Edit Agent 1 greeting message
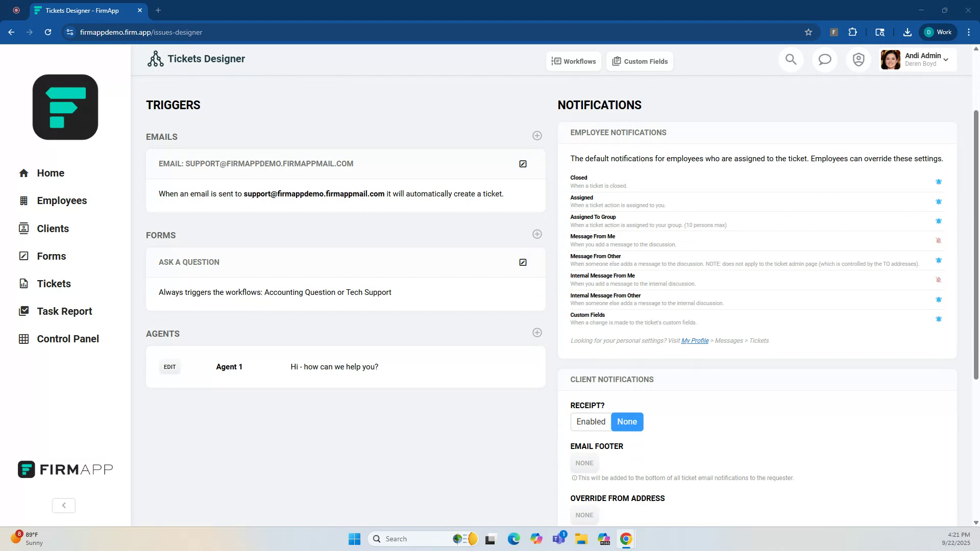Image resolution: width=980 pixels, height=551 pixels. click(169, 366)
